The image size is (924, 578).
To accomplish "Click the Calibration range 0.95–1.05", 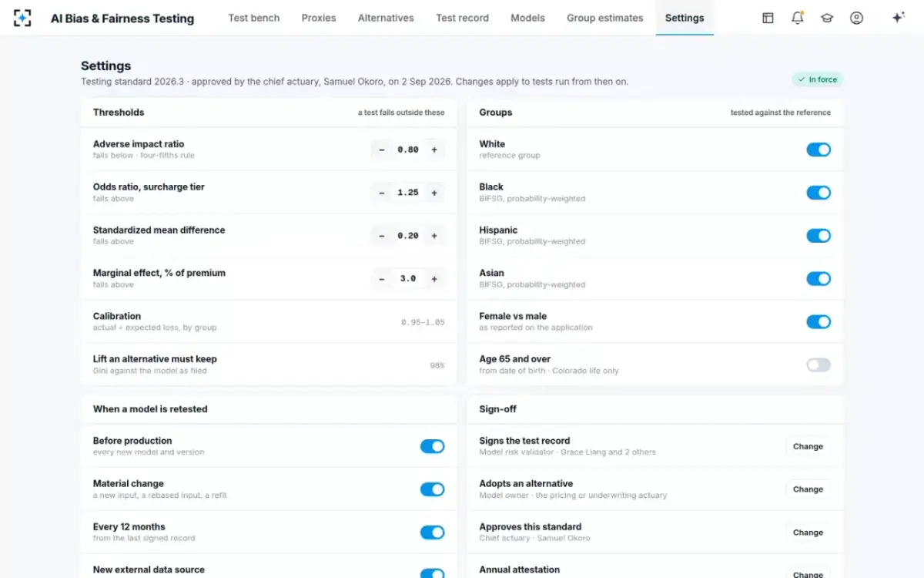I will (423, 322).
